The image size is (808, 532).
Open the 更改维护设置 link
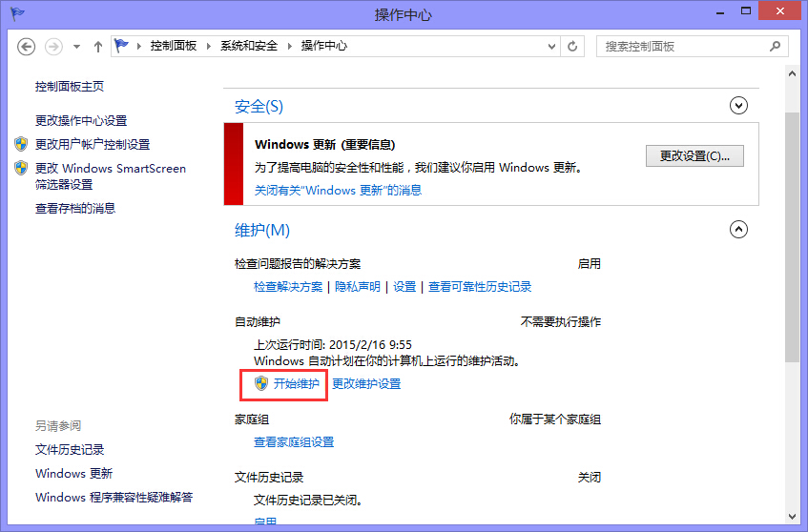366,384
